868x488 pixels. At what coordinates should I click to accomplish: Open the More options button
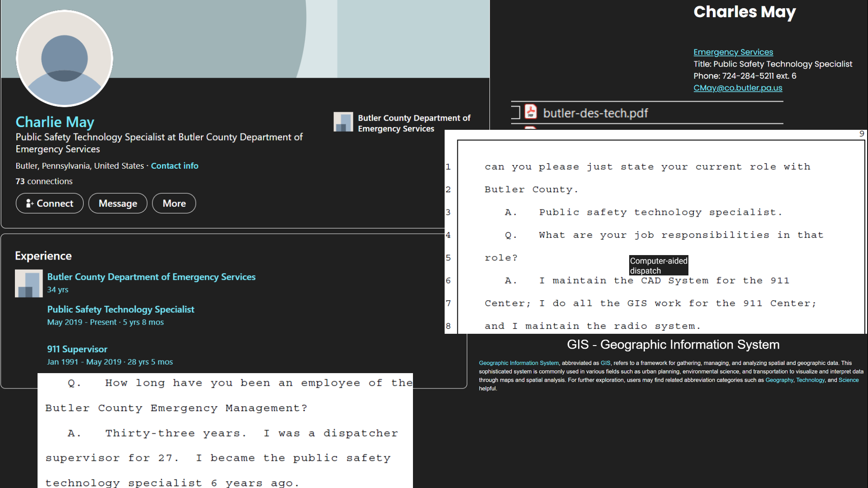pos(174,203)
